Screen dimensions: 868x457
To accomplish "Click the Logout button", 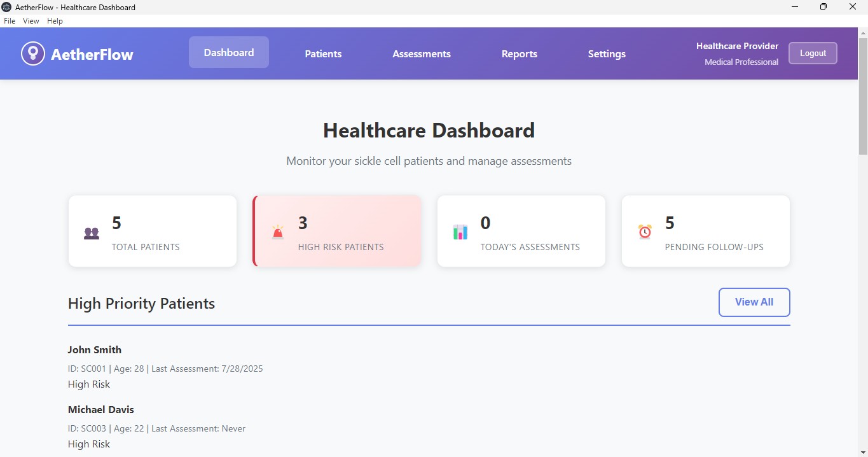I will 813,53.
